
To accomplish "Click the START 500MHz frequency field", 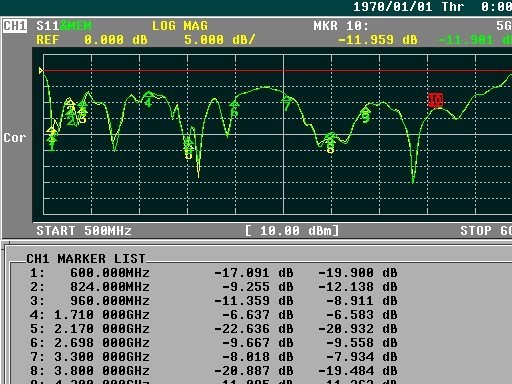I will coord(84,231).
